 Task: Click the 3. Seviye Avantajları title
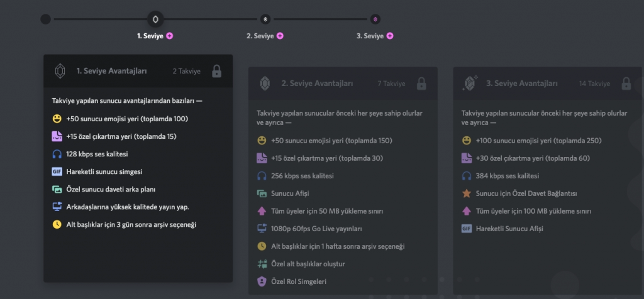pos(522,84)
